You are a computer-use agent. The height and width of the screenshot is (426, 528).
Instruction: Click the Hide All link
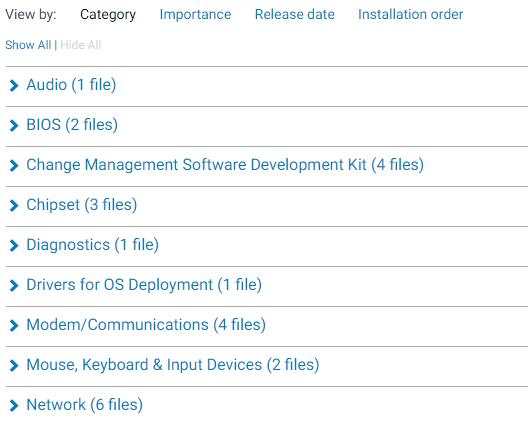click(81, 45)
